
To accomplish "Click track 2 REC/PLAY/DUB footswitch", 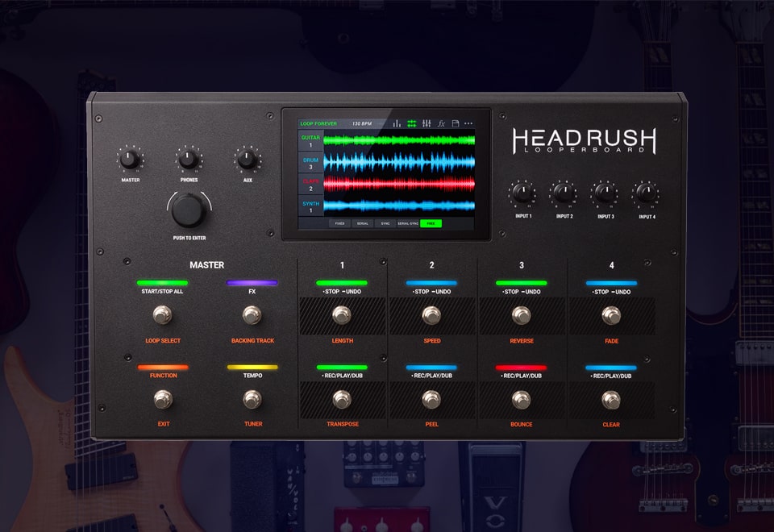I will pos(431,399).
